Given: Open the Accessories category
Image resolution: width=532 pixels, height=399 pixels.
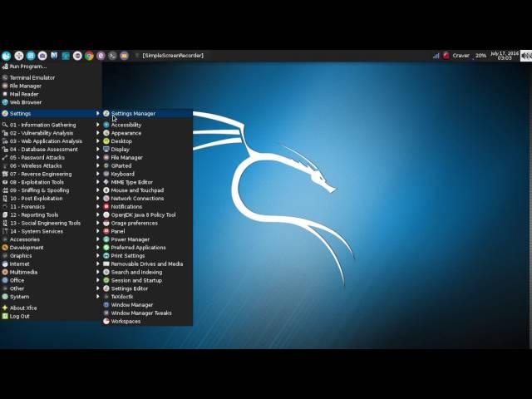Looking at the screenshot, I should coord(51,239).
